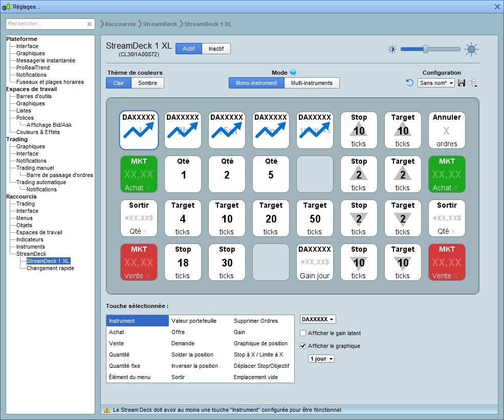Image resolution: width=504 pixels, height=420 pixels.
Task: Select the Sortir Qté key in first column
Action: (139, 218)
